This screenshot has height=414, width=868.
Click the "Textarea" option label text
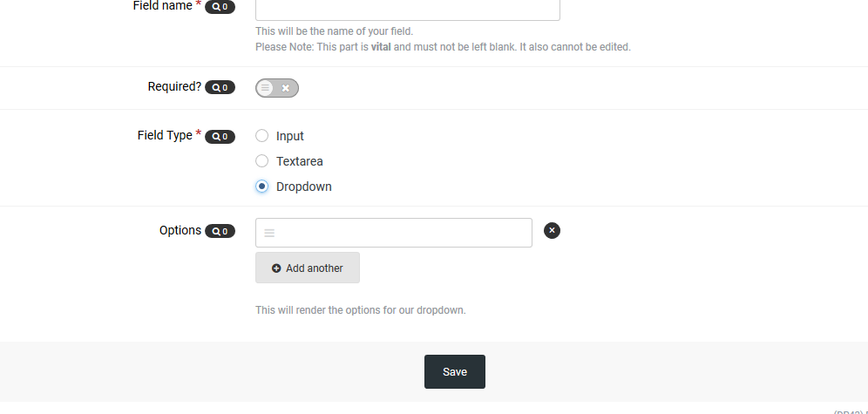click(x=300, y=161)
